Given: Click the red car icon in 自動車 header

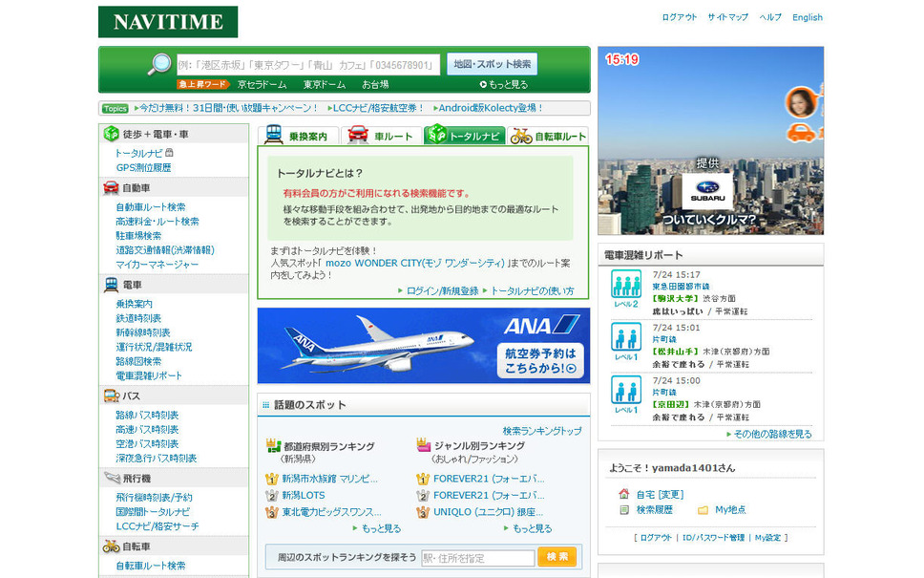Looking at the screenshot, I should [x=111, y=187].
